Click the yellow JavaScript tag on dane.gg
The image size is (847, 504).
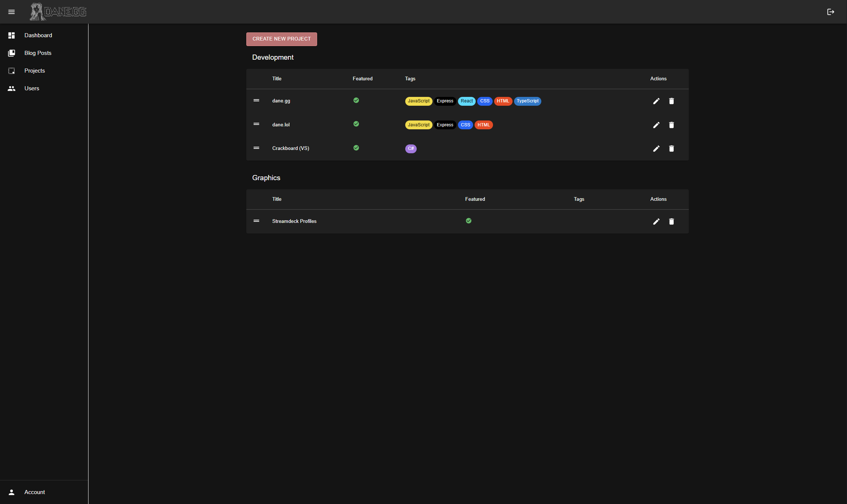[419, 101]
